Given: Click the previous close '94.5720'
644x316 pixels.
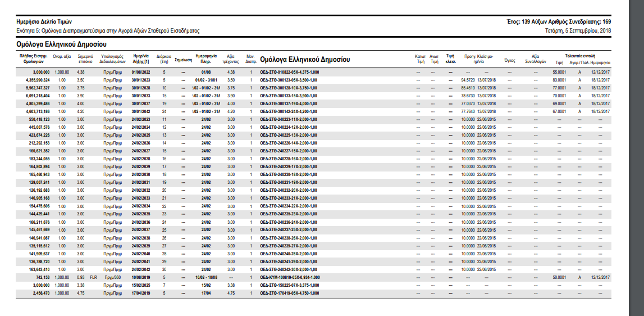Looking at the screenshot, I should (468, 80).
